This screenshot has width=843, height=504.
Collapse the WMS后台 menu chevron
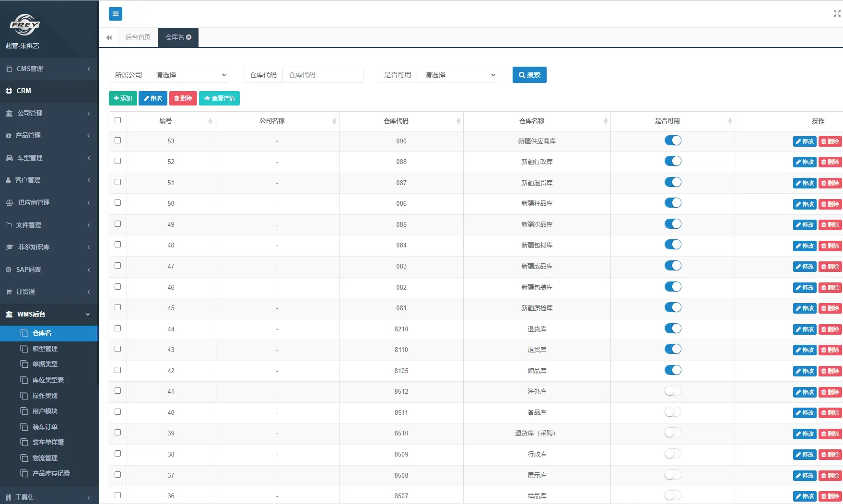88,315
